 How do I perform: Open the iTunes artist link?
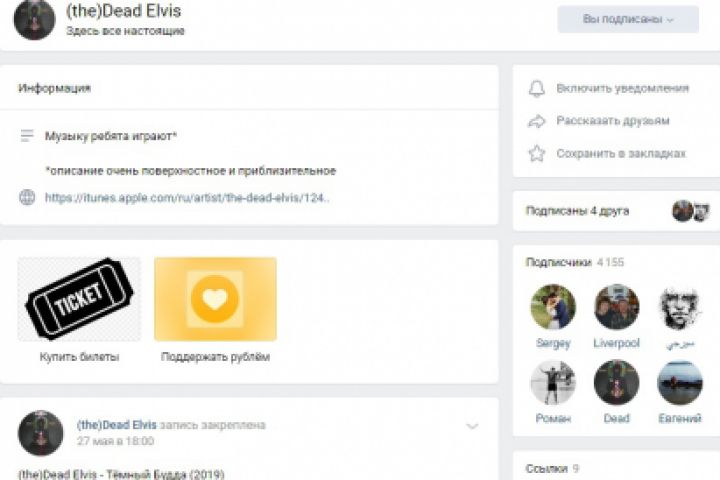tap(188, 197)
